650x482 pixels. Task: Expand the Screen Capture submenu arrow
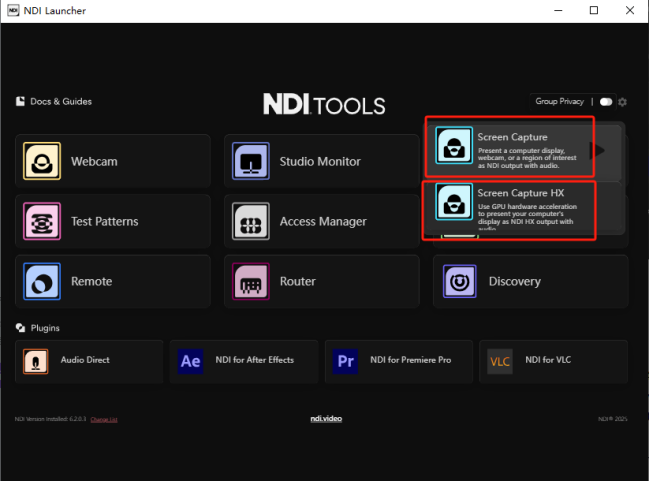pos(597,150)
